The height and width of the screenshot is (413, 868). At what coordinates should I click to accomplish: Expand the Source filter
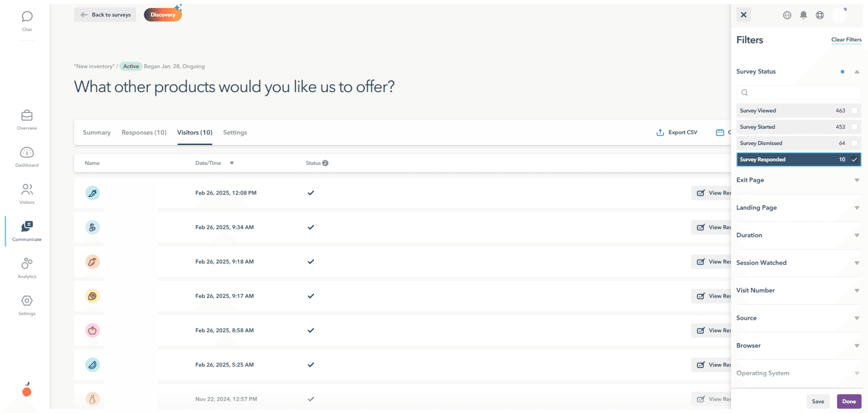(857, 318)
